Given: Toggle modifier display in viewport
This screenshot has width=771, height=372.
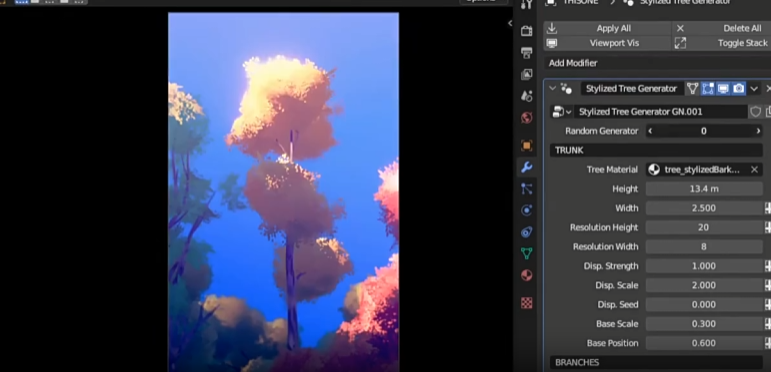Looking at the screenshot, I should [x=723, y=88].
